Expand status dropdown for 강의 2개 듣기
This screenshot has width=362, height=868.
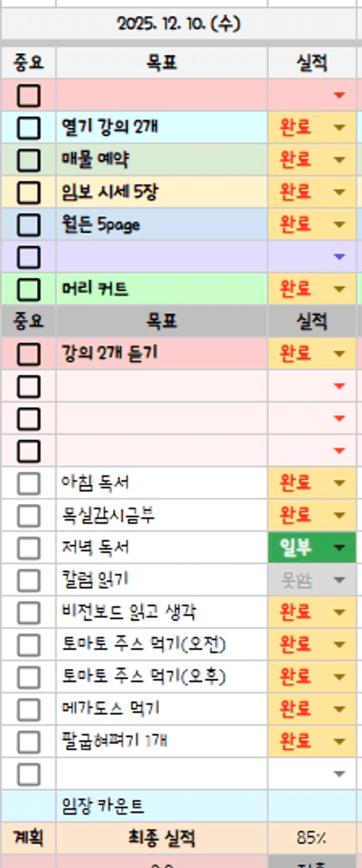tap(339, 354)
